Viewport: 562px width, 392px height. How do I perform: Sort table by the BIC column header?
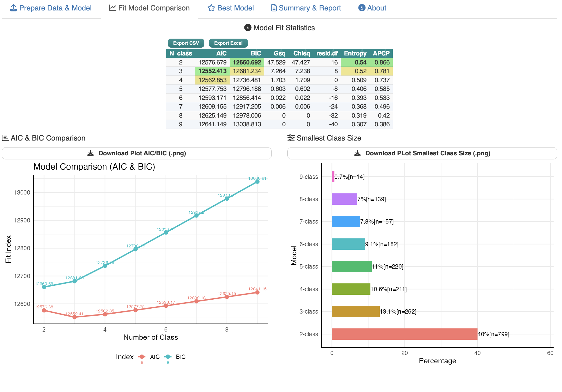[255, 53]
